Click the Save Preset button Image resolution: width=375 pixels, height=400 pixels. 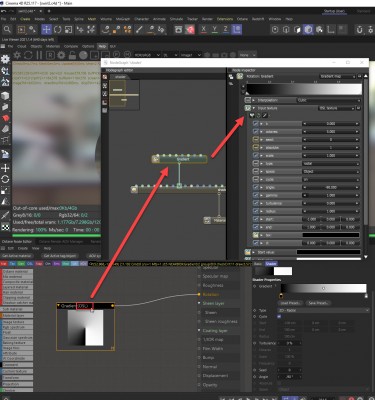coord(318,303)
